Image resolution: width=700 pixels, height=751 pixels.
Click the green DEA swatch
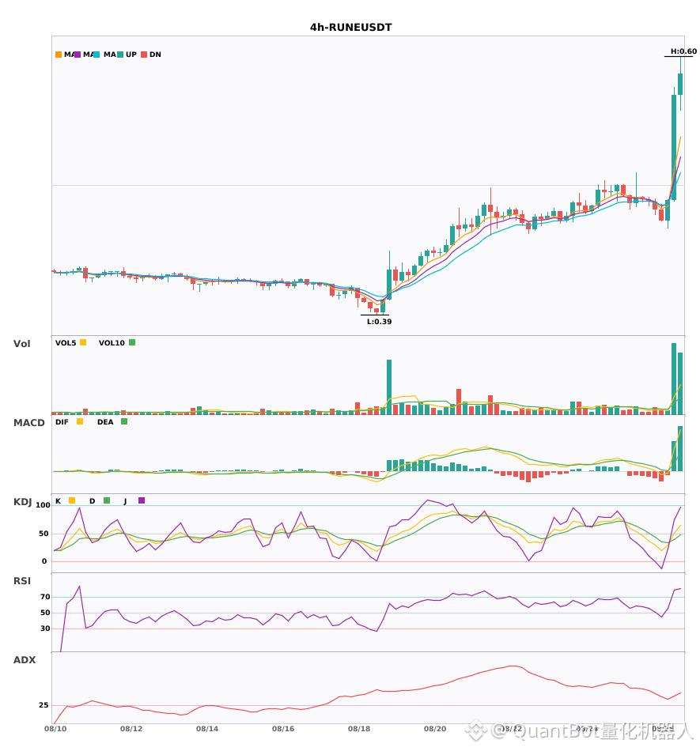coord(124,421)
